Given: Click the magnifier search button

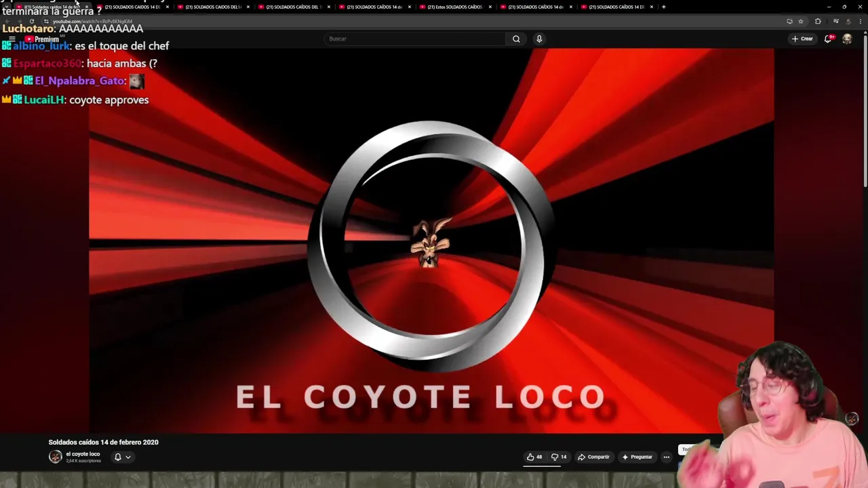Looking at the screenshot, I should 516,39.
